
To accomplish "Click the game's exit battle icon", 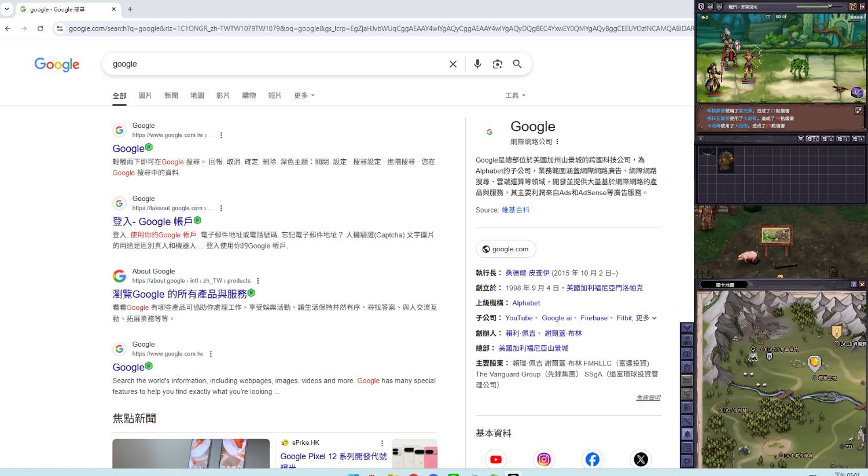I will 862,7.
